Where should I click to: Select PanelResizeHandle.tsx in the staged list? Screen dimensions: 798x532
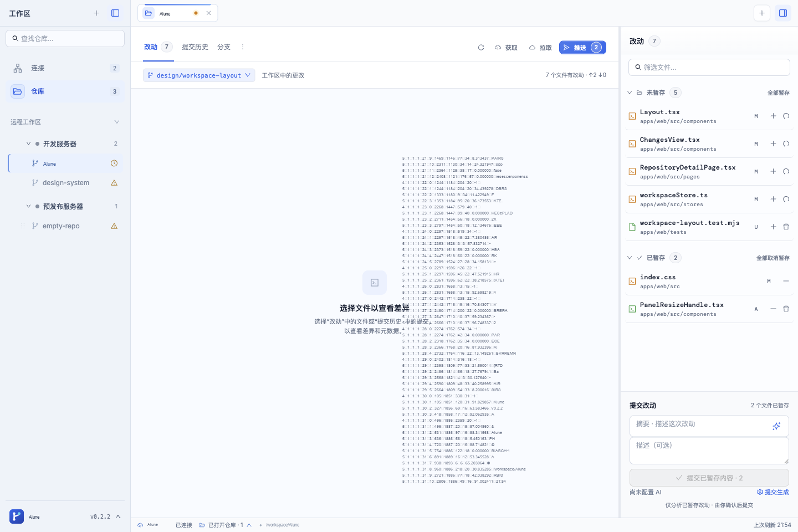click(709, 309)
